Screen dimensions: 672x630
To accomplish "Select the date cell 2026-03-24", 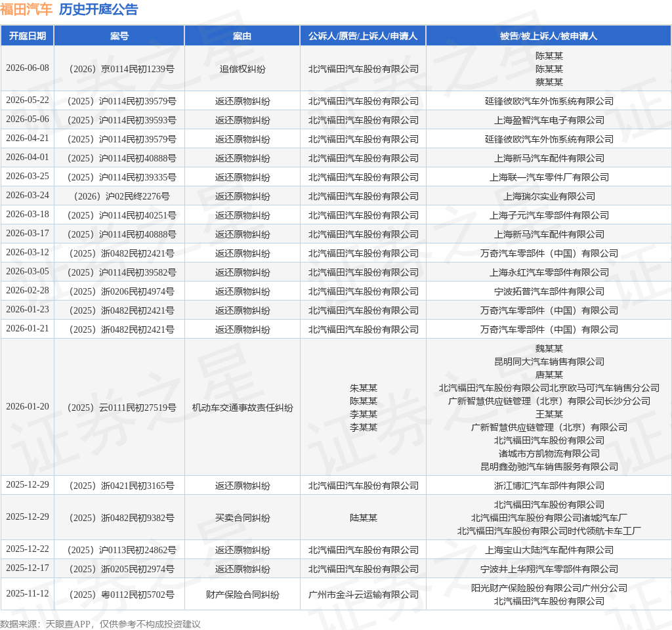I will 28,196.
